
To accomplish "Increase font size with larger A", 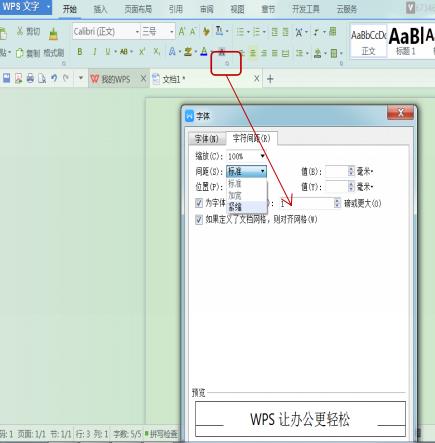I will pos(182,32).
